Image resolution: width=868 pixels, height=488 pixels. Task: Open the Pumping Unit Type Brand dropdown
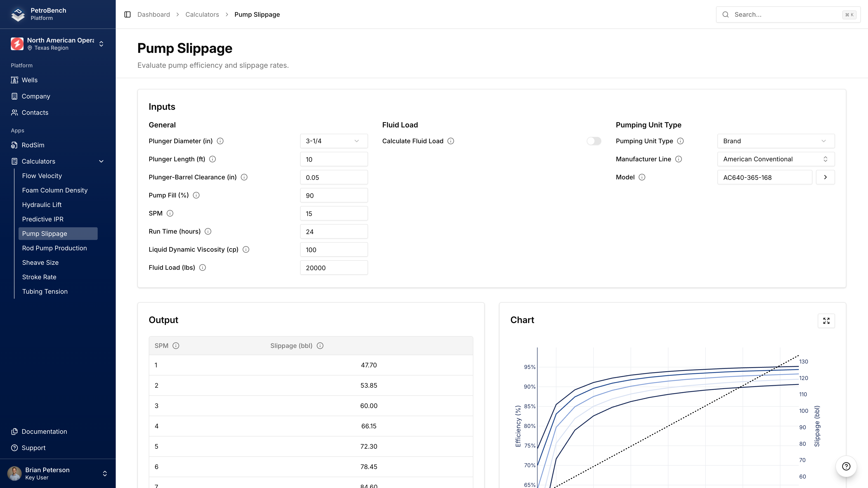[x=776, y=141]
